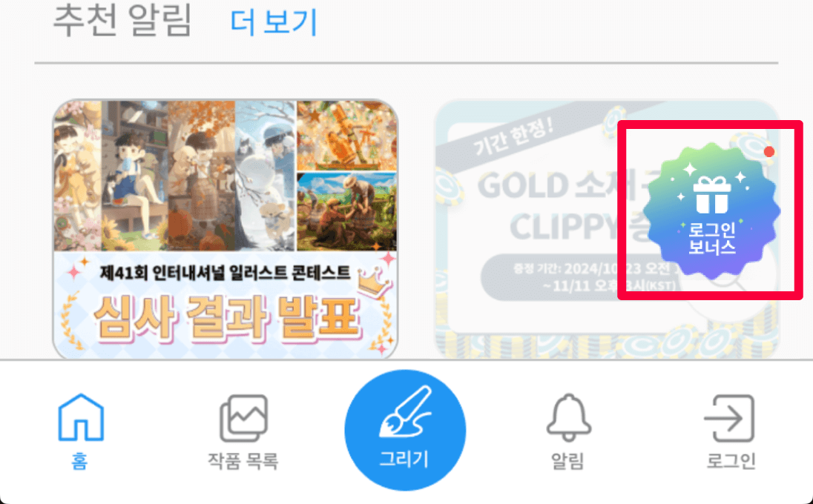
Task: Tap the red notification dot on the bonus badge
Action: (x=769, y=152)
